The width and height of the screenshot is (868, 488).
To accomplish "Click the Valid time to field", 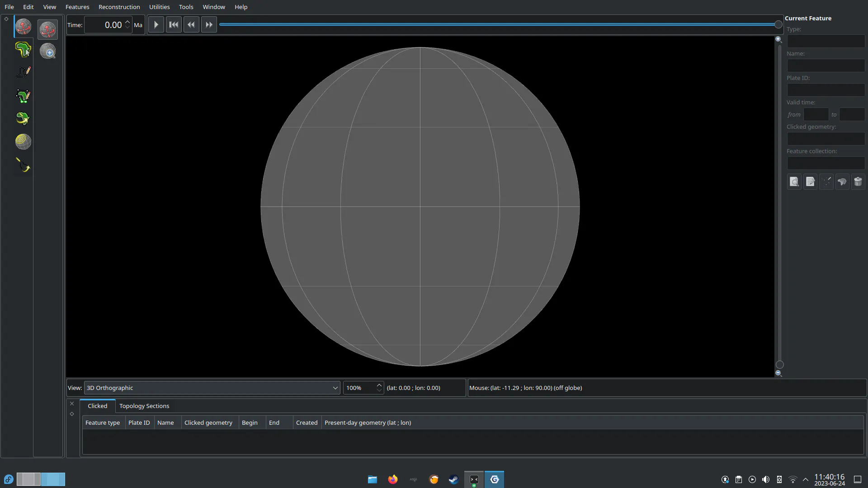I will [x=852, y=114].
